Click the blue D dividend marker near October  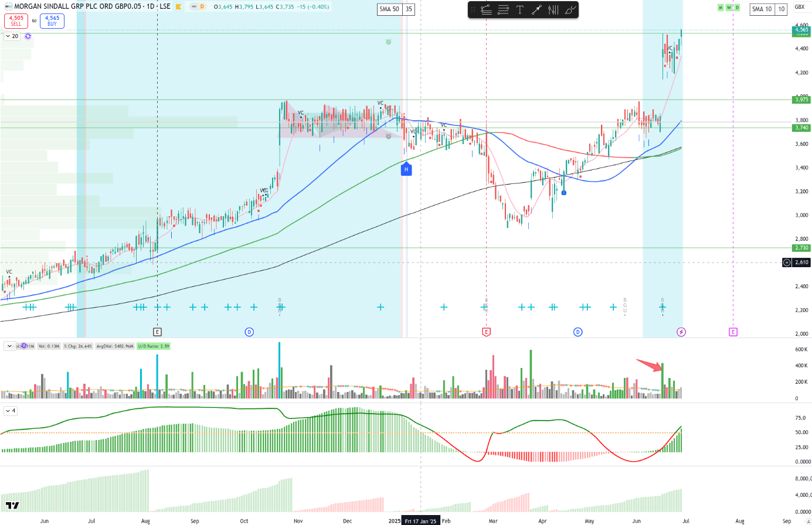(x=249, y=332)
